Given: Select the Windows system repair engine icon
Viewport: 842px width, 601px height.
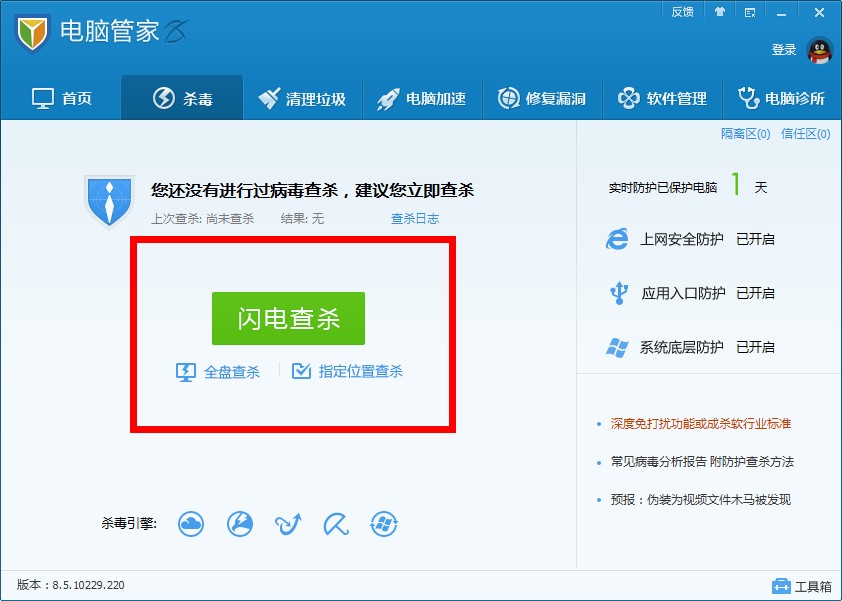Looking at the screenshot, I should [x=384, y=523].
